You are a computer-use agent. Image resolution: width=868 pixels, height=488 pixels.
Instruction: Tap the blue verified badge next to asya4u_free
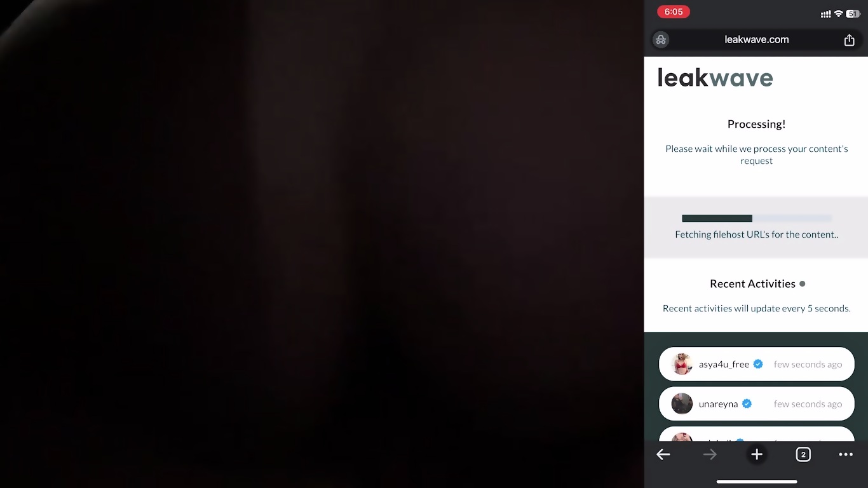point(757,364)
